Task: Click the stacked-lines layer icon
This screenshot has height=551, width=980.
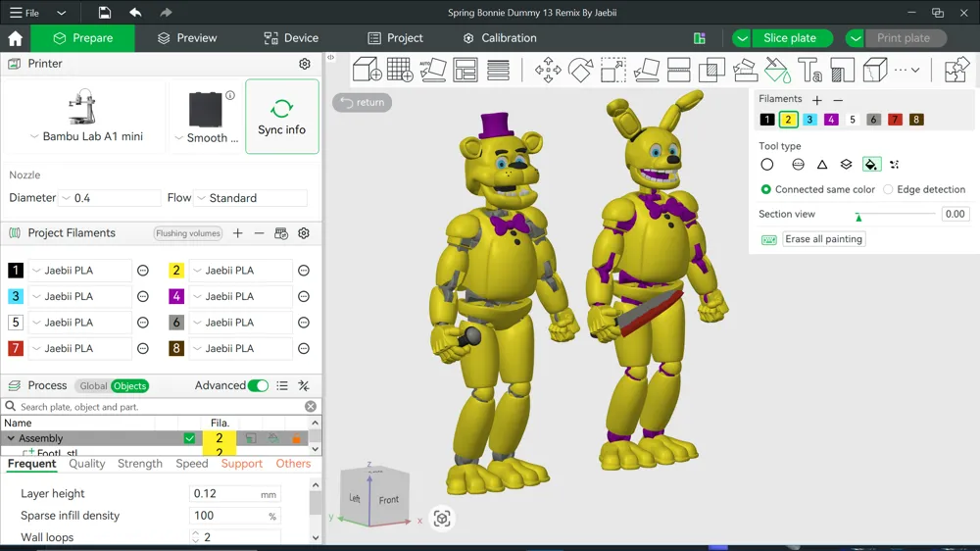Action: [x=498, y=70]
